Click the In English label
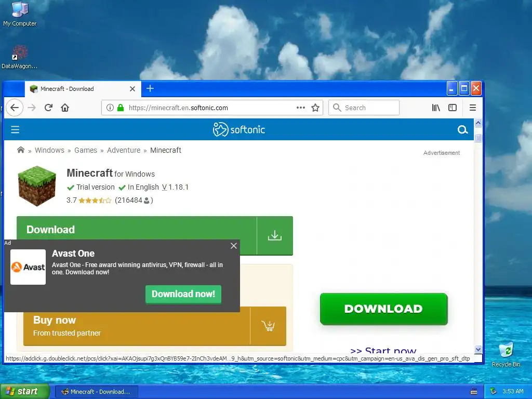This screenshot has width=532, height=399. click(143, 187)
